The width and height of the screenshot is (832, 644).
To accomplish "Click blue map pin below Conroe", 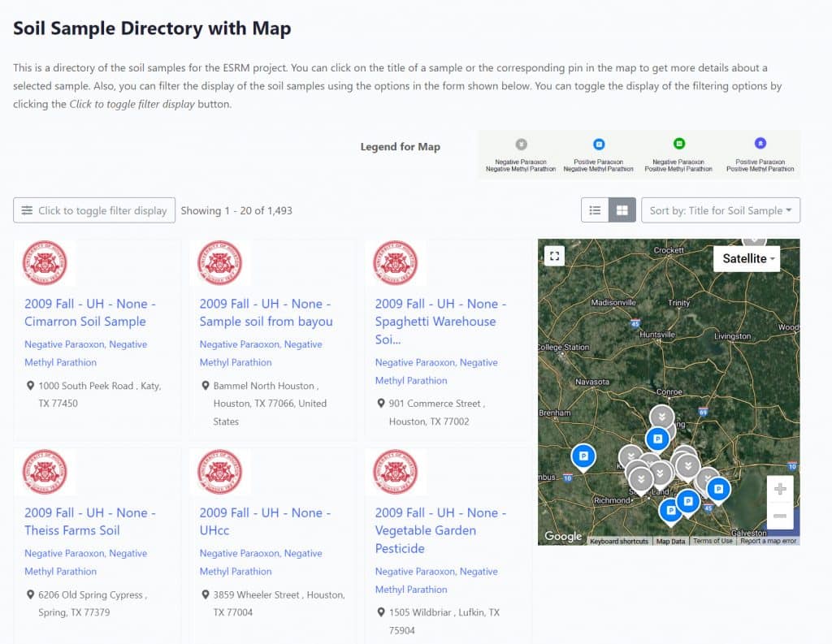I will pyautogui.click(x=657, y=440).
